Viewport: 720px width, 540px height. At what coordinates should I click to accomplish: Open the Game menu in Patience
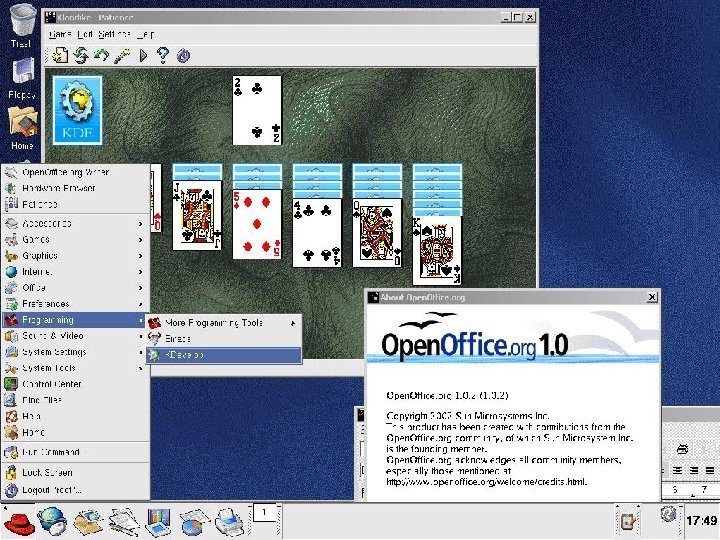[60, 34]
